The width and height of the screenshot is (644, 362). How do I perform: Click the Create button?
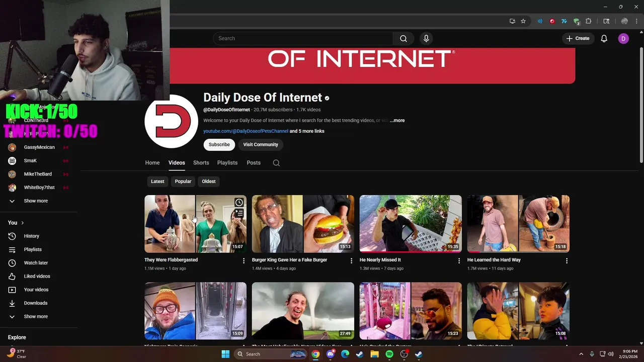tap(578, 38)
